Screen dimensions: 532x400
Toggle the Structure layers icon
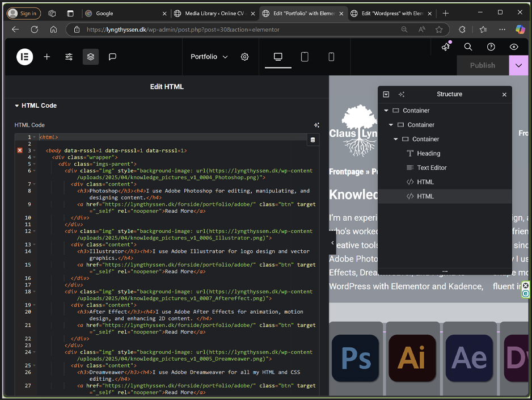click(90, 57)
